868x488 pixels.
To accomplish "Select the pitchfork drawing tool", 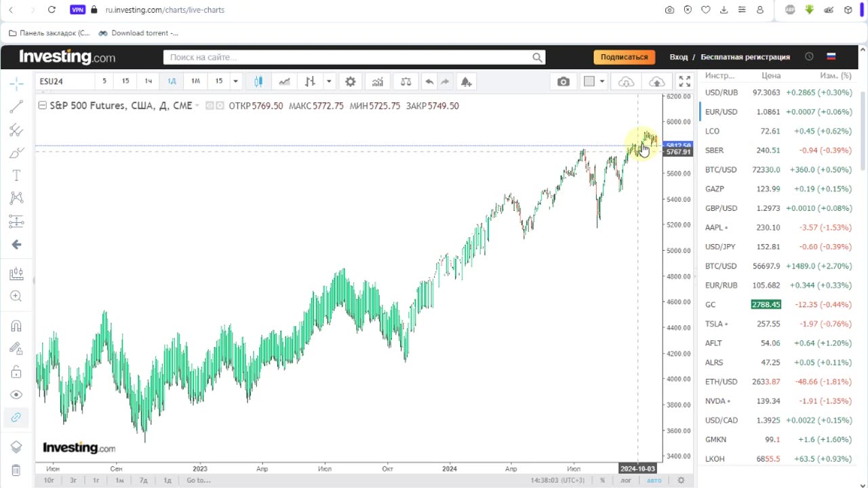I will pos(16,129).
